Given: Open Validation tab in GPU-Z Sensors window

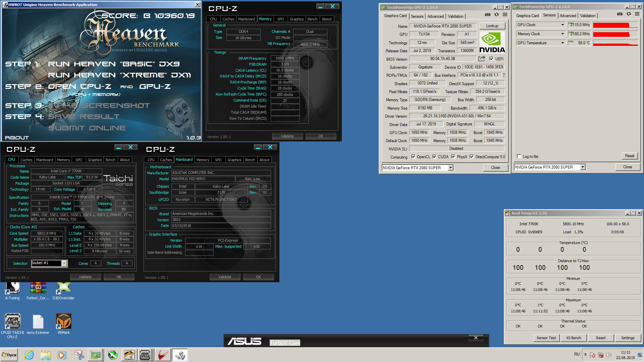Looking at the screenshot, I should tap(588, 15).
